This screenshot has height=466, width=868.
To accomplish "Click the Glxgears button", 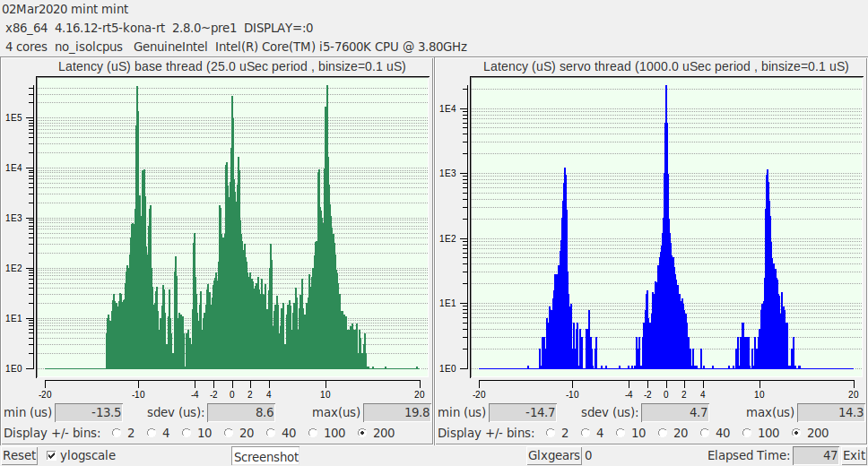I will 553,455.
